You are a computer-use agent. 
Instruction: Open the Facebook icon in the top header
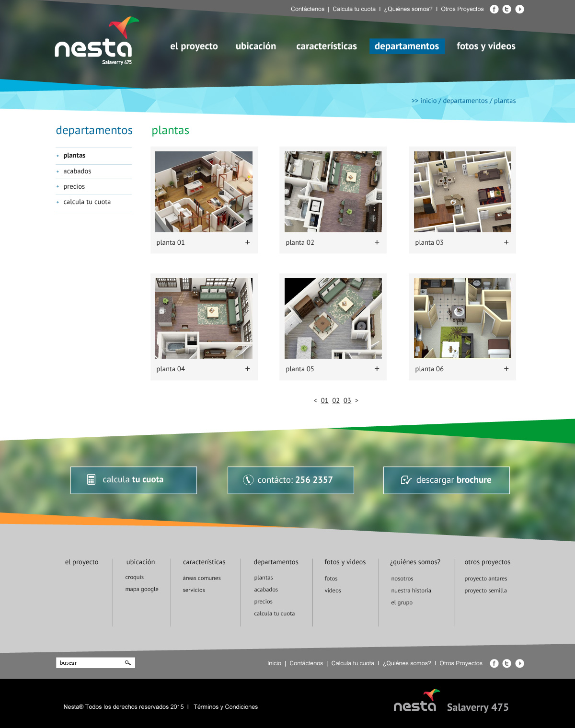pos(494,9)
